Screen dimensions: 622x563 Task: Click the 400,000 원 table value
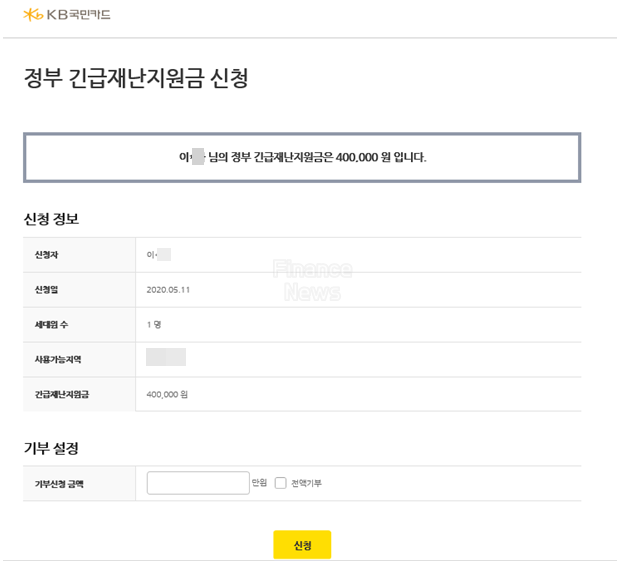click(x=167, y=394)
